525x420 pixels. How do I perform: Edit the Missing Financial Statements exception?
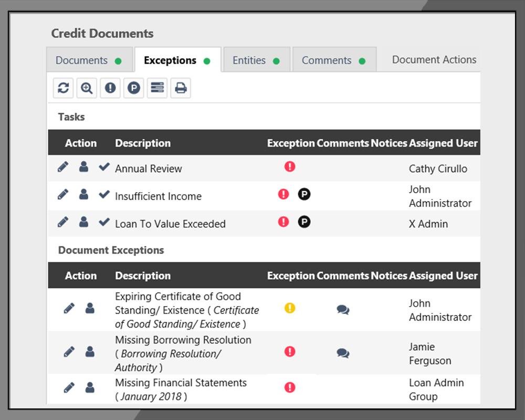(x=69, y=388)
